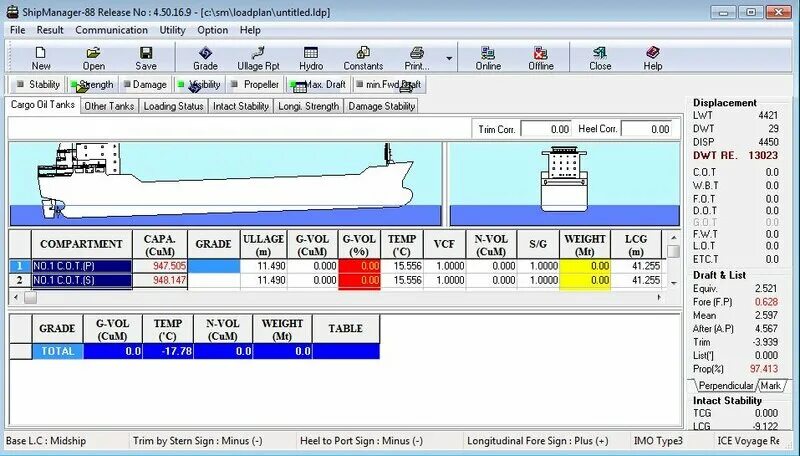Select the Perpendicular draft tab

point(725,386)
